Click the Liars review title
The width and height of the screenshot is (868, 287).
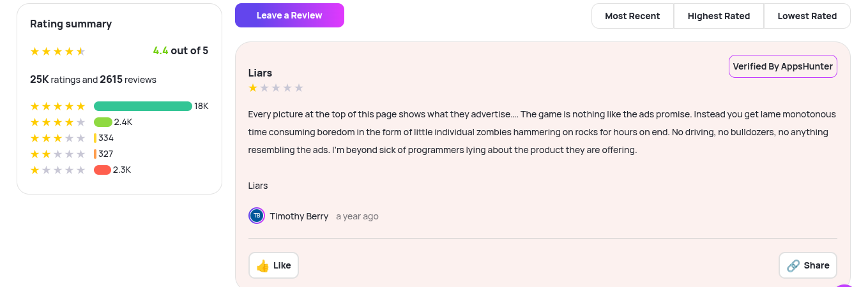260,73
